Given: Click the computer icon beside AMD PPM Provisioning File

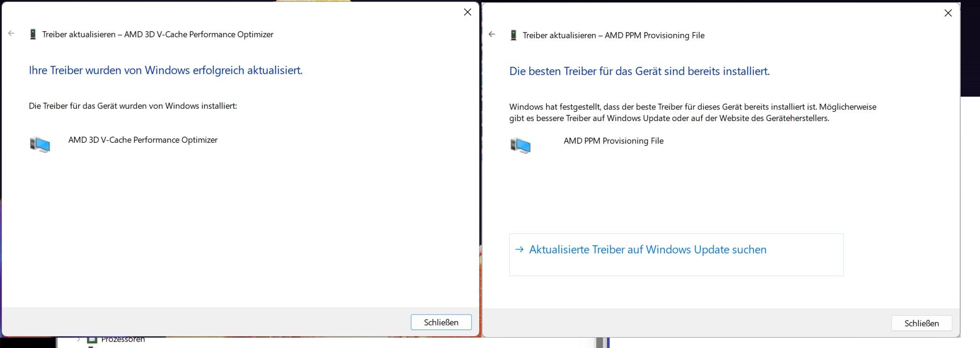Looking at the screenshot, I should pos(521,146).
